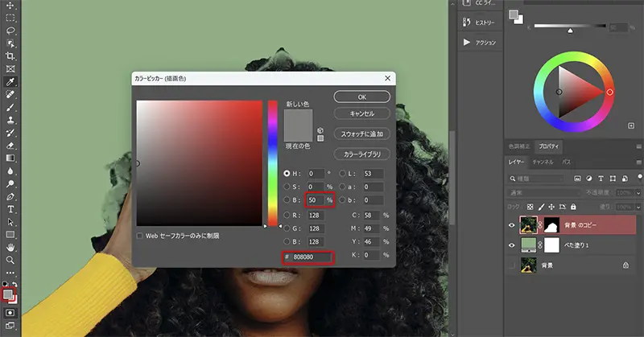Select the Hand tool
The height and width of the screenshot is (337, 644).
click(10, 248)
